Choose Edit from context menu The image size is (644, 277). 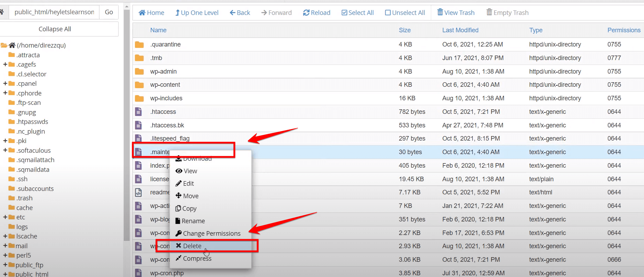tap(185, 184)
